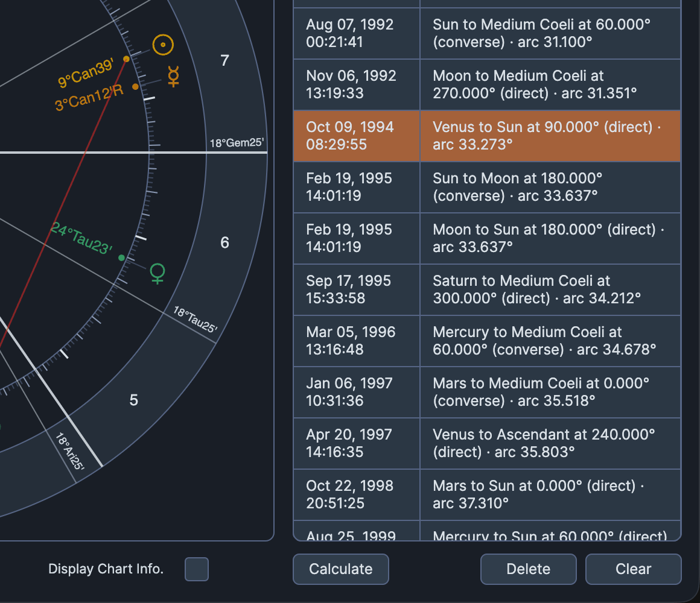The height and width of the screenshot is (603, 700).
Task: Select Venus to Sun at 90.000° entry
Action: [550, 136]
